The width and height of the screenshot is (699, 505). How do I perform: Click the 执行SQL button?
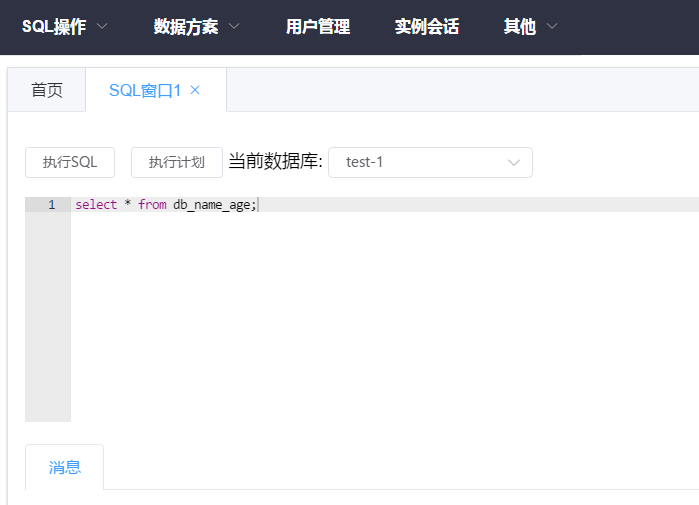(70, 162)
